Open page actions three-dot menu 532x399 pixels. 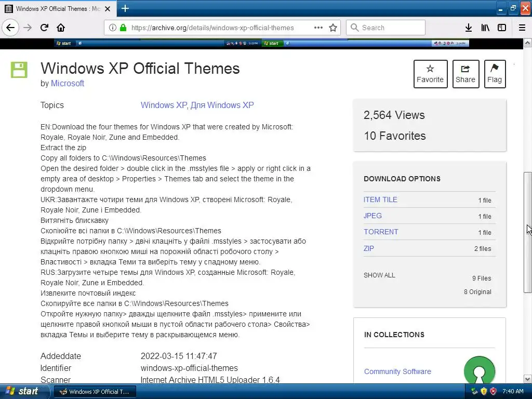(318, 28)
